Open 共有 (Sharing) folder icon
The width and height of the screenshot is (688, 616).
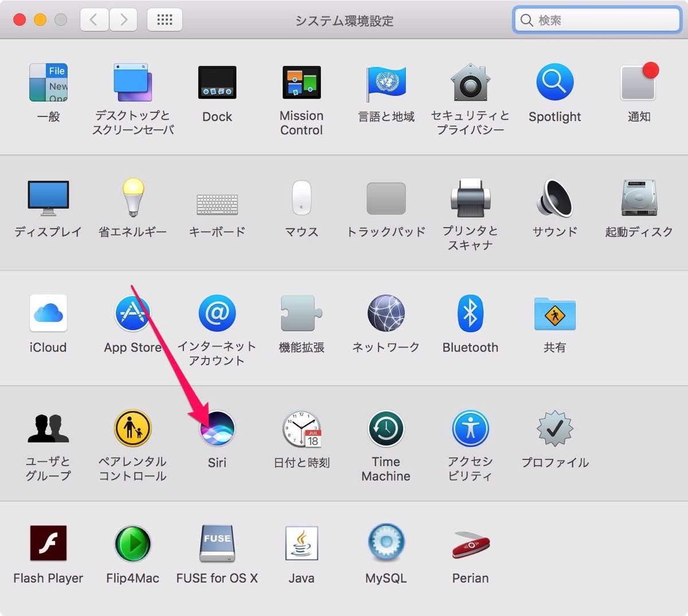click(x=554, y=314)
